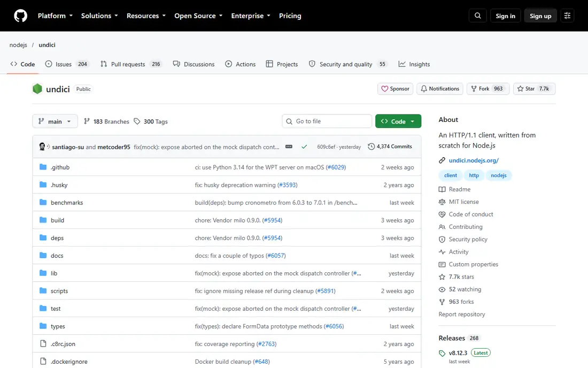The width and height of the screenshot is (588, 368).
Task: Click the Security policy shield icon
Action: point(442,239)
